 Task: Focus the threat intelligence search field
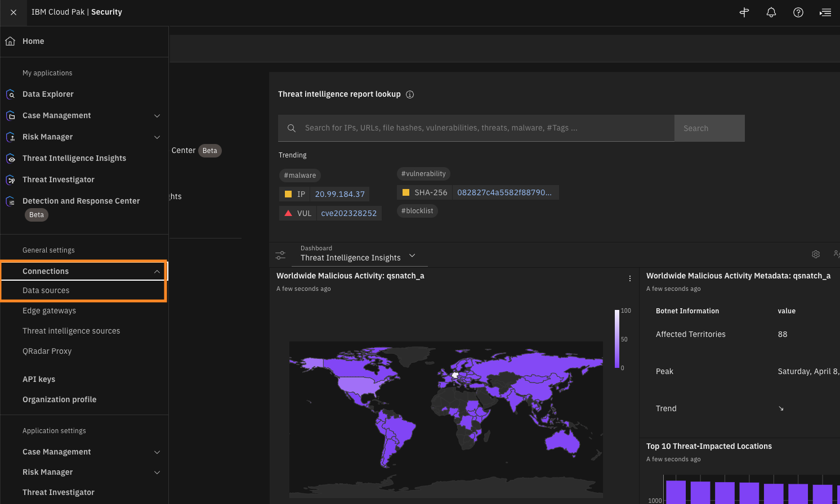(x=476, y=128)
